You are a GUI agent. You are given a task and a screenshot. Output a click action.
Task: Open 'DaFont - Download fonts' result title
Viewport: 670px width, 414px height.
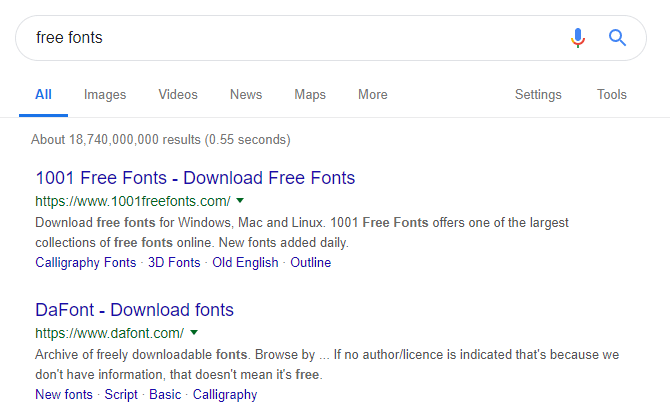[135, 310]
